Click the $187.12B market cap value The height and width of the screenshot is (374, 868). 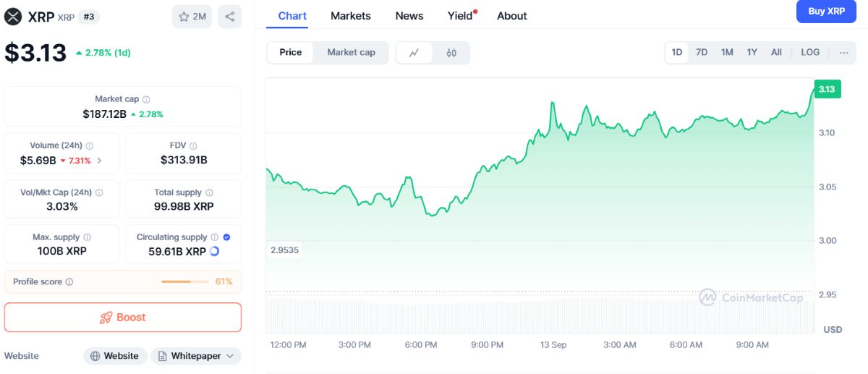(x=104, y=114)
